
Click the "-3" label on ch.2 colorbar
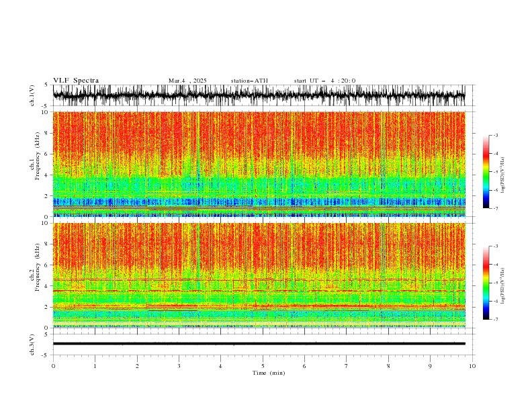tap(496, 246)
